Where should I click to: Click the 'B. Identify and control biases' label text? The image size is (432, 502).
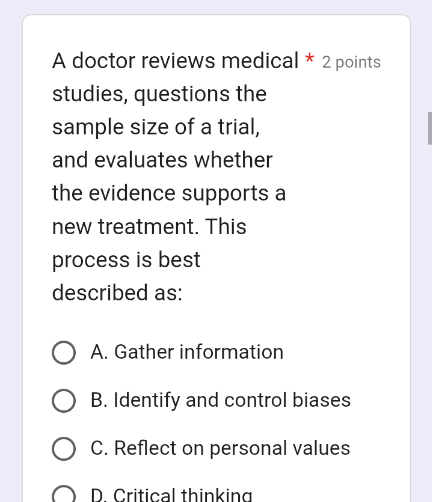click(221, 400)
